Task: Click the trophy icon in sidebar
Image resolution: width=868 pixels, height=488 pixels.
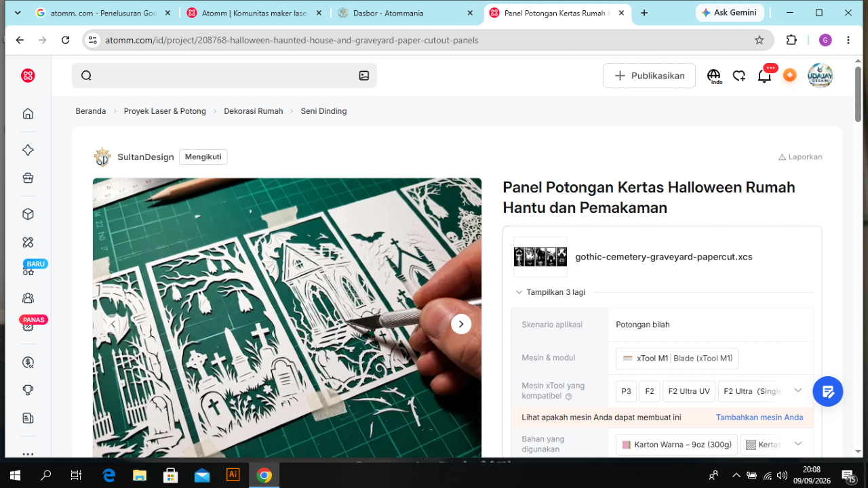Action: (28, 390)
